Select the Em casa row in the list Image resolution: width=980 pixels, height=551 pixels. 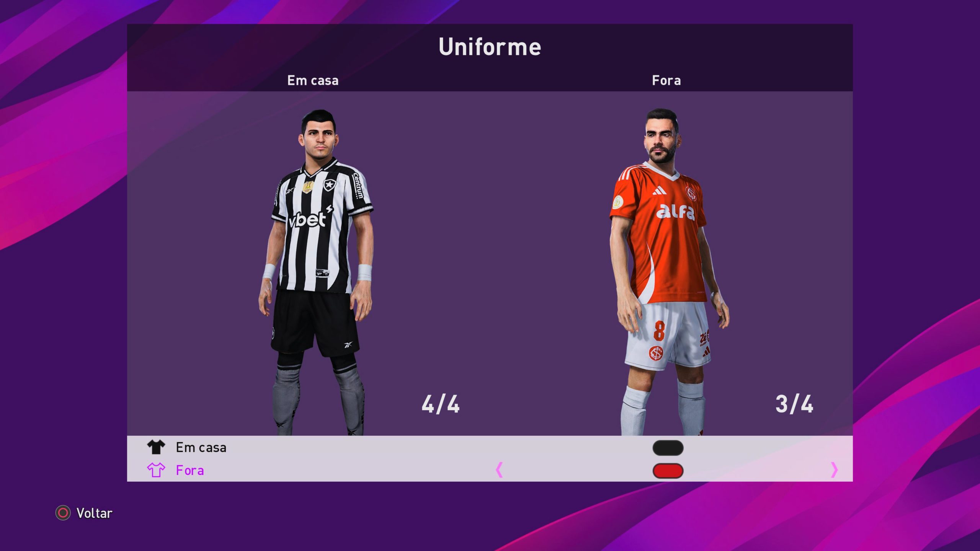tap(490, 447)
